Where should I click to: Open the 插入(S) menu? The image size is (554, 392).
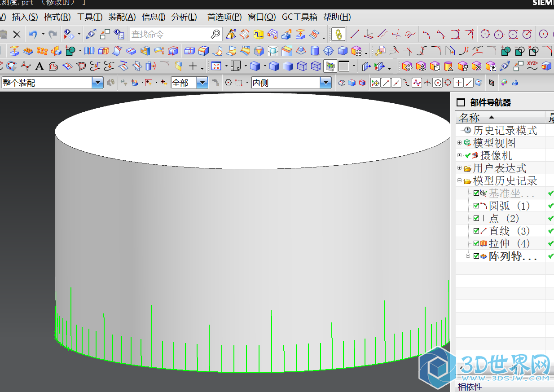pos(25,17)
